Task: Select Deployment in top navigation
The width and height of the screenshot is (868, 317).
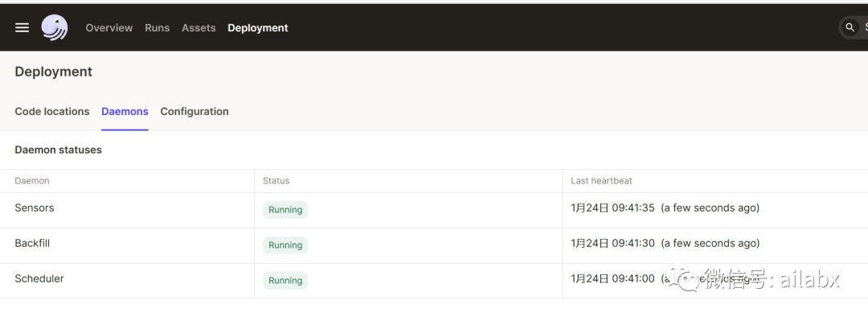Action: (x=258, y=27)
